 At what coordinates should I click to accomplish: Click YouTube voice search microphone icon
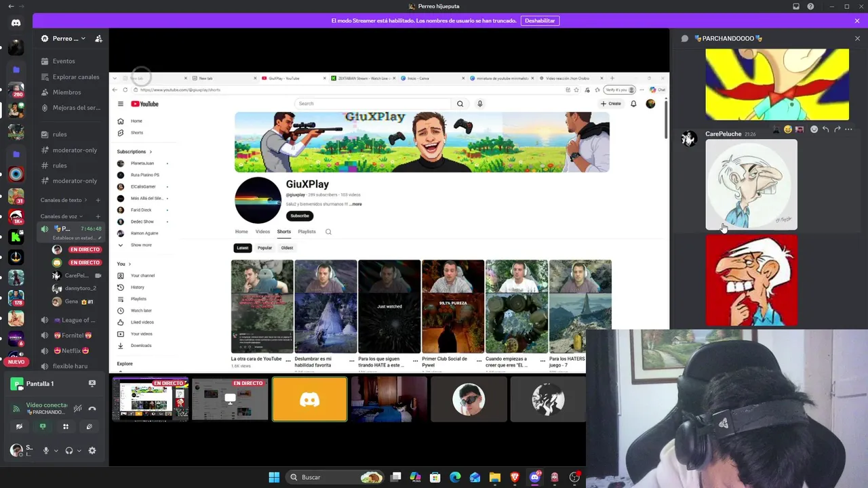click(479, 104)
